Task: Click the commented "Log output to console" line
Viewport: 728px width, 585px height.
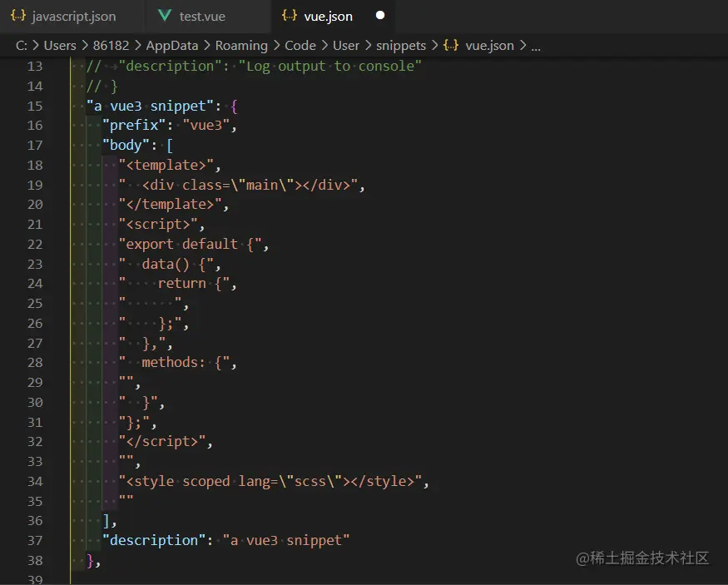Action: point(254,67)
